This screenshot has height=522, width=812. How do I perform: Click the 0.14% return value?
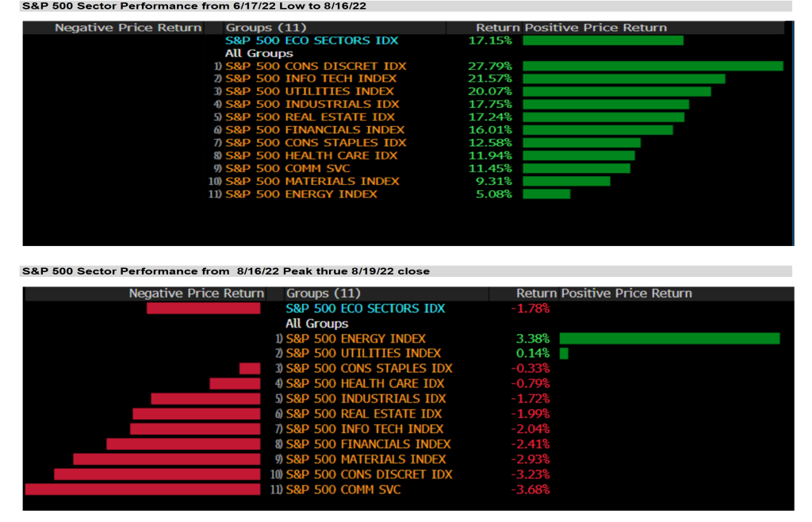[533, 353]
